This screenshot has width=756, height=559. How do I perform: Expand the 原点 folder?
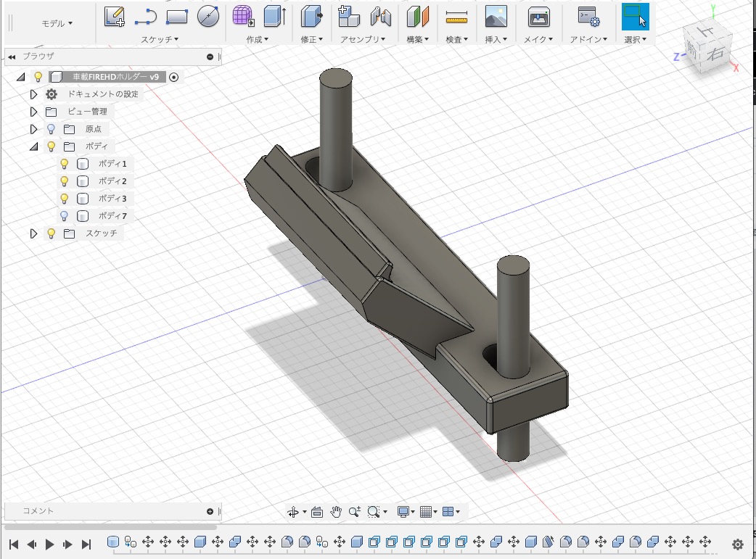33,129
